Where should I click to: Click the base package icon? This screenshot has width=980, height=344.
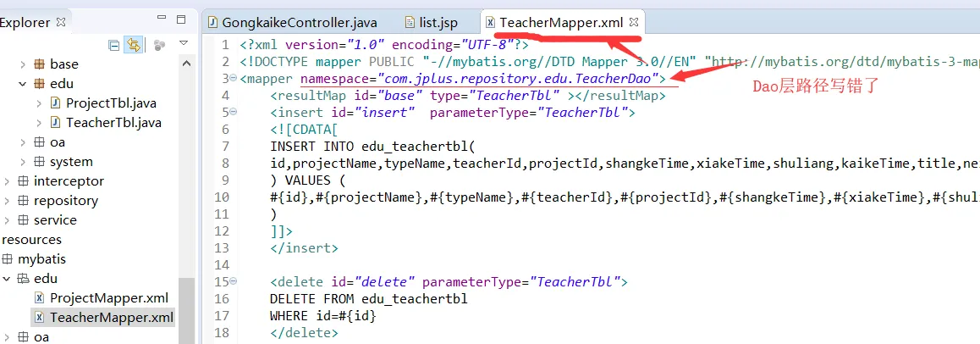pos(39,64)
